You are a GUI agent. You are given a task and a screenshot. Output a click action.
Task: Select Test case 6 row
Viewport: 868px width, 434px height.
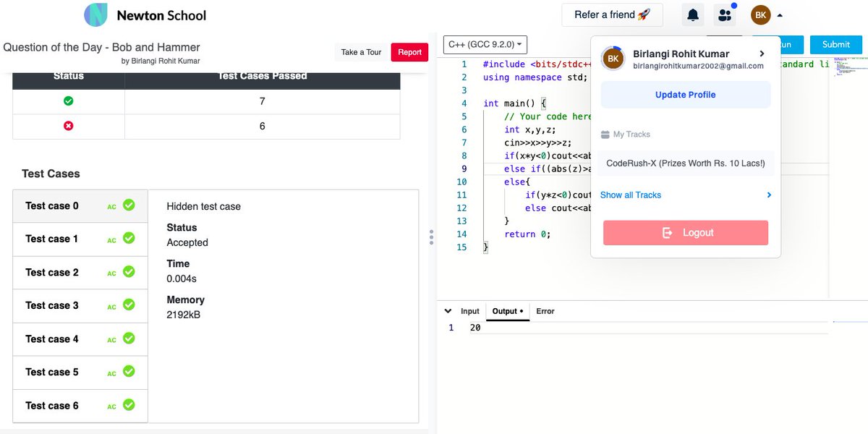[x=80, y=406]
